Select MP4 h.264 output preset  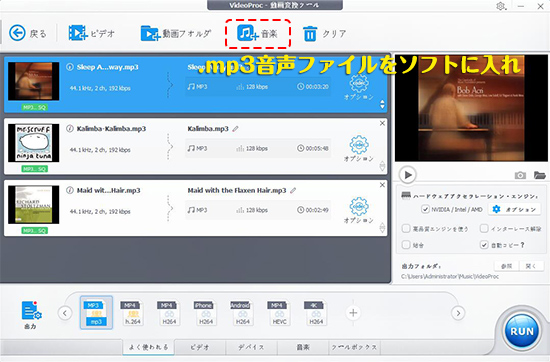(133, 313)
